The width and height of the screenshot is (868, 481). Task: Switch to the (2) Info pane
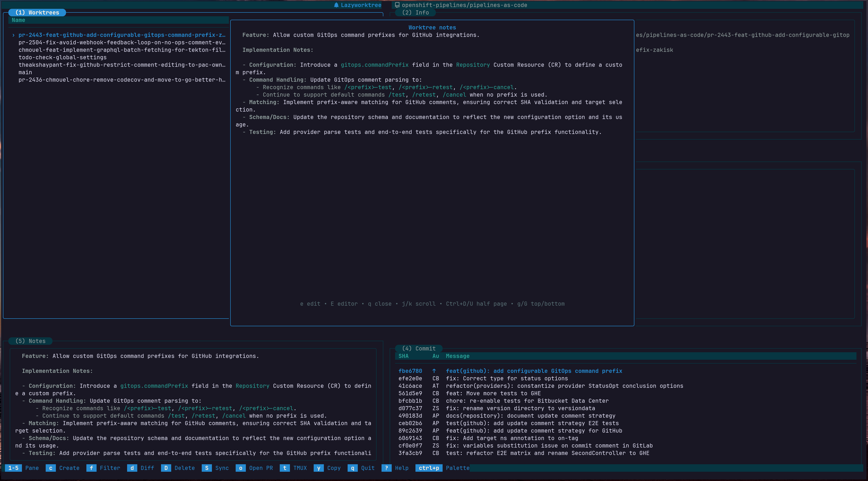pyautogui.click(x=415, y=12)
